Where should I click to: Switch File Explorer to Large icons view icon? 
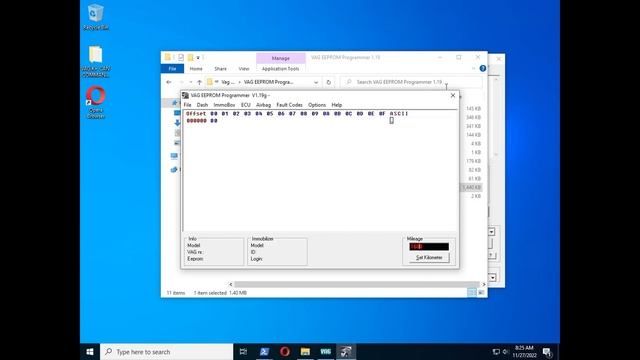pyautogui.click(x=481, y=293)
